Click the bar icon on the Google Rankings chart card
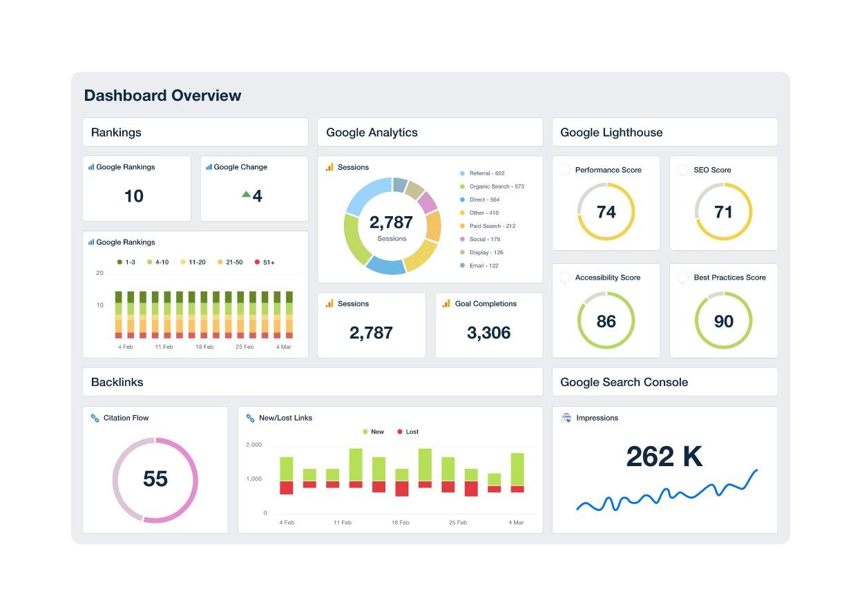Image resolution: width=862 pixels, height=616 pixels. click(91, 242)
